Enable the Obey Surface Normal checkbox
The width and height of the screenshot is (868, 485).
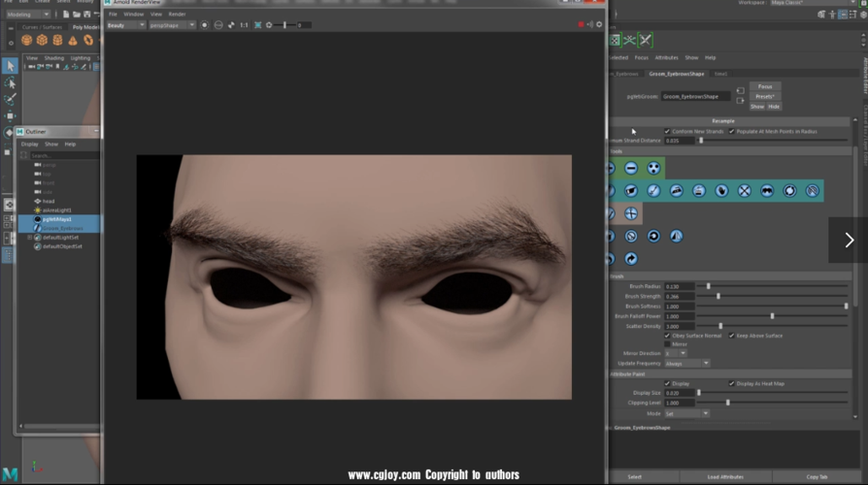pyautogui.click(x=667, y=336)
